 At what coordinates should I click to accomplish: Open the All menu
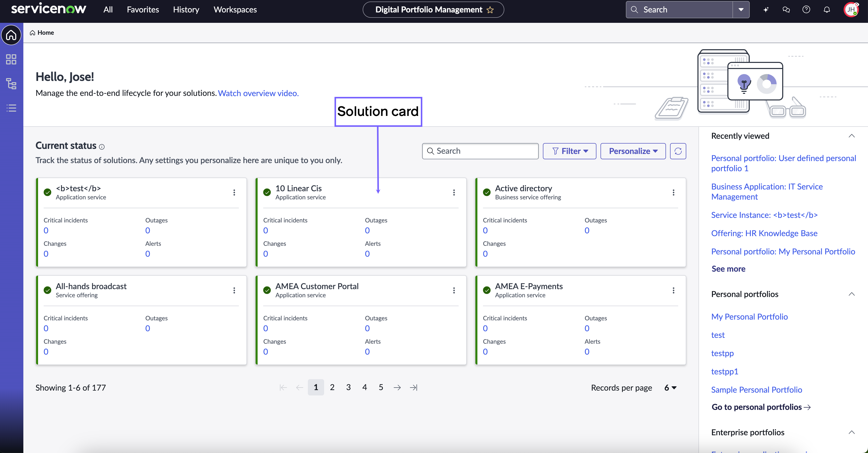(x=108, y=9)
